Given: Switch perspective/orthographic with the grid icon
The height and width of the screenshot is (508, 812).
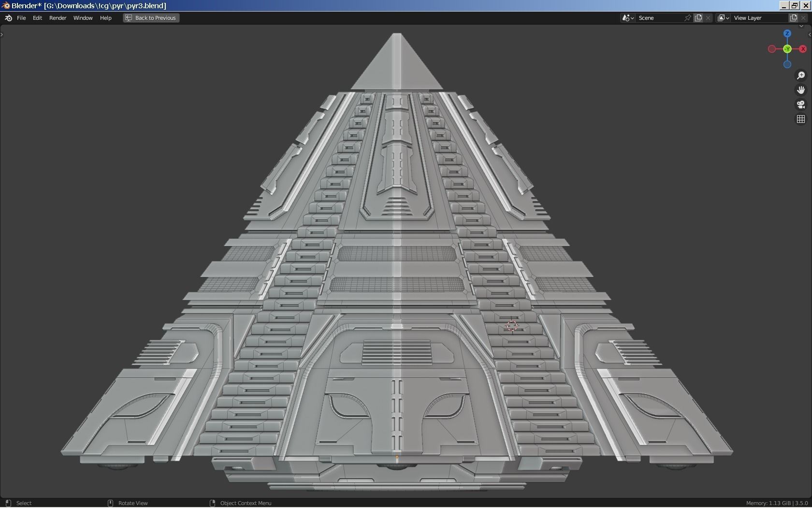Looking at the screenshot, I should (x=801, y=119).
